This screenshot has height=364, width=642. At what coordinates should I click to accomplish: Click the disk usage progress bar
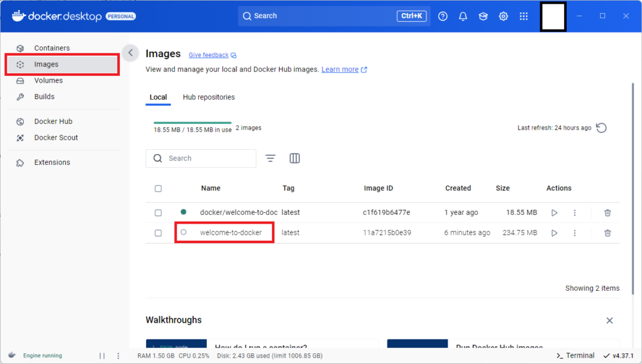click(192, 122)
